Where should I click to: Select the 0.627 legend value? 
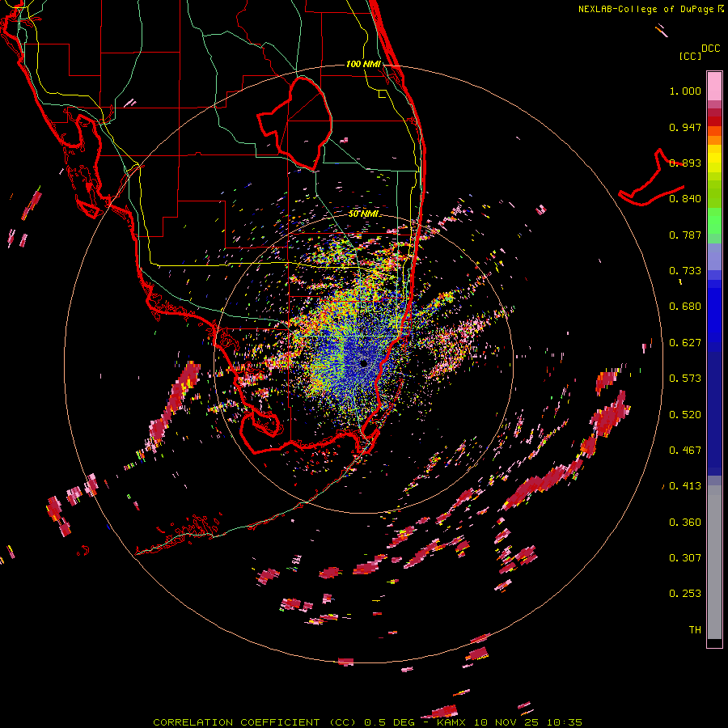685,343
